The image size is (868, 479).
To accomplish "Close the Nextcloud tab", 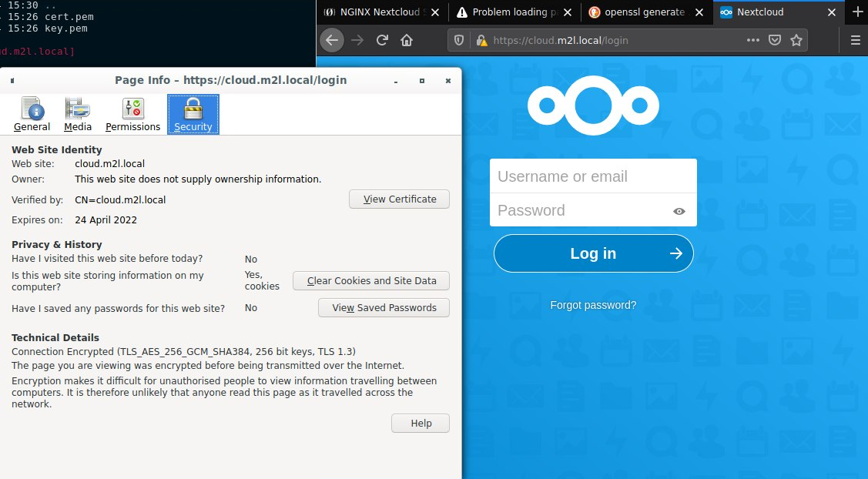I will click(832, 12).
